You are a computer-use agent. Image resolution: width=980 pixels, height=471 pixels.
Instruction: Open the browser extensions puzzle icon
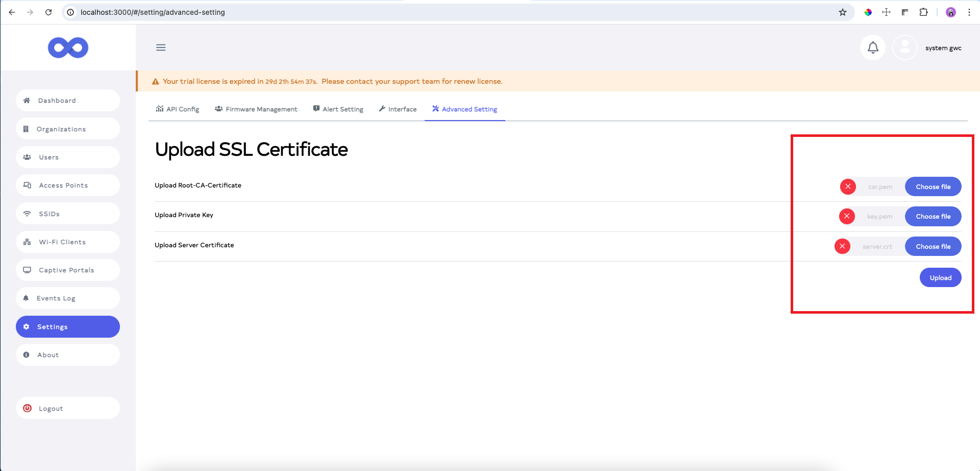coord(923,12)
